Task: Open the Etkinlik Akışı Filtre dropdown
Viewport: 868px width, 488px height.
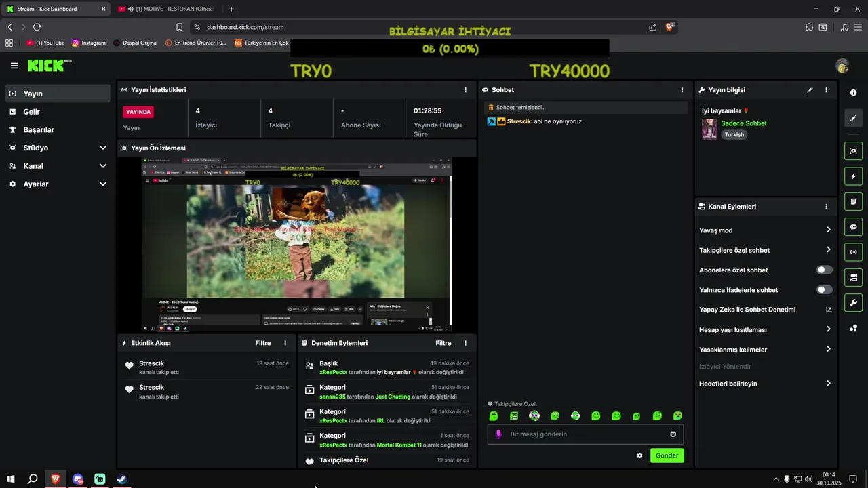Action: (x=263, y=343)
